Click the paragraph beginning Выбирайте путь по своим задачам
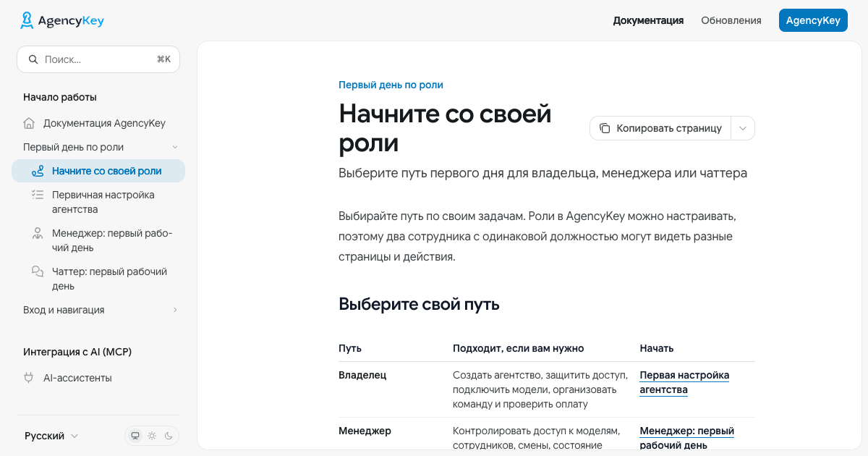This screenshot has height=456, width=868. click(x=537, y=237)
